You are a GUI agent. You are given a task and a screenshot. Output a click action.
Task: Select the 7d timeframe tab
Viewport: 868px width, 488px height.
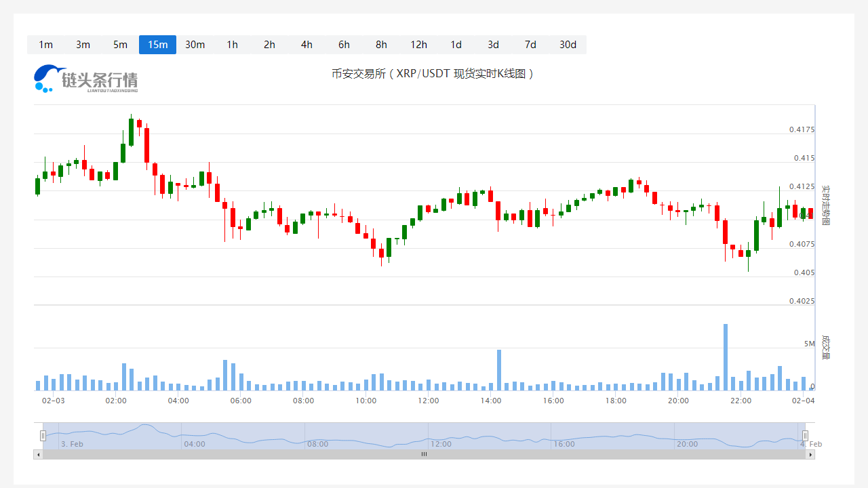530,45
